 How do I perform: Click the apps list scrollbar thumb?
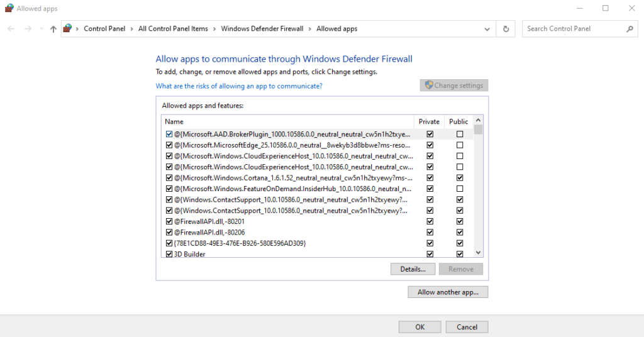tap(478, 130)
